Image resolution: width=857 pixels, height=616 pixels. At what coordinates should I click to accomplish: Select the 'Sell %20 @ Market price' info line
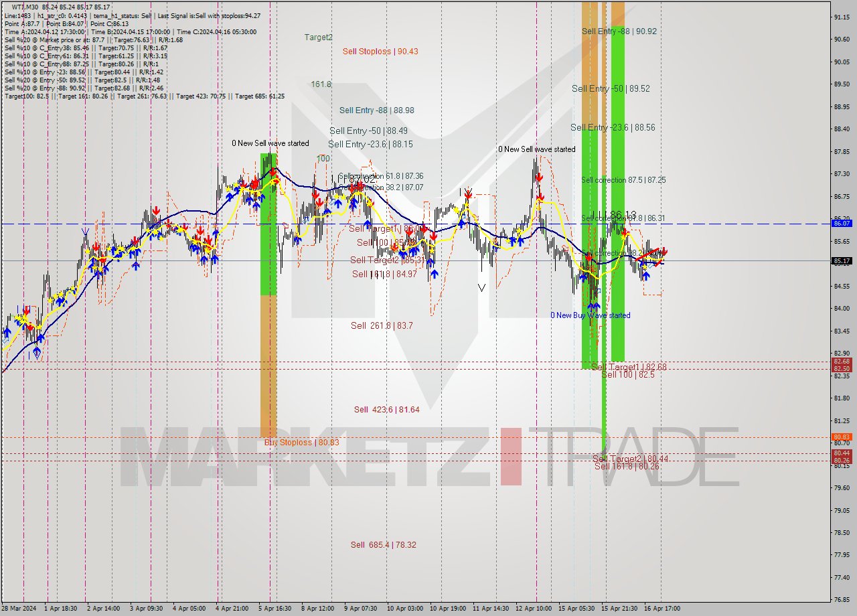click(x=93, y=40)
